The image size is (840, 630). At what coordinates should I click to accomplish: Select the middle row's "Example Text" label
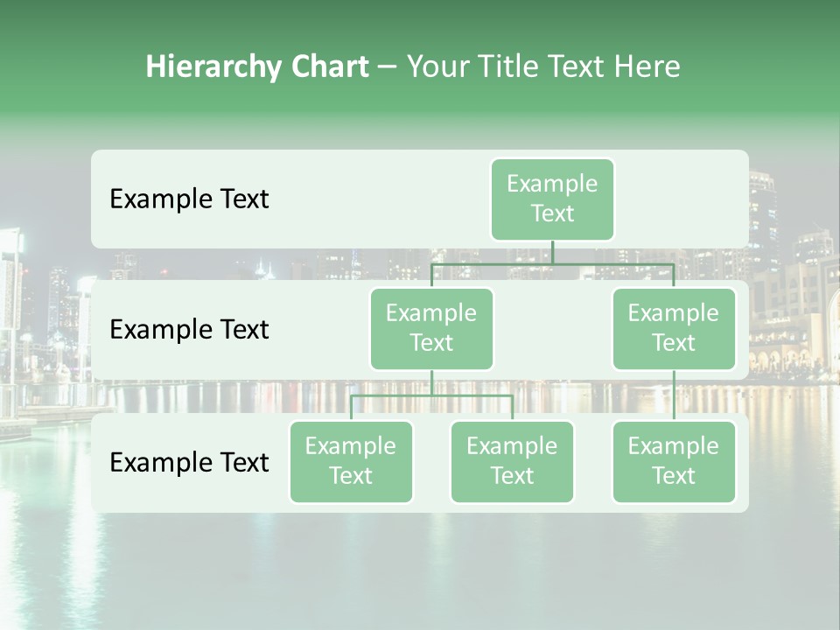tap(189, 330)
